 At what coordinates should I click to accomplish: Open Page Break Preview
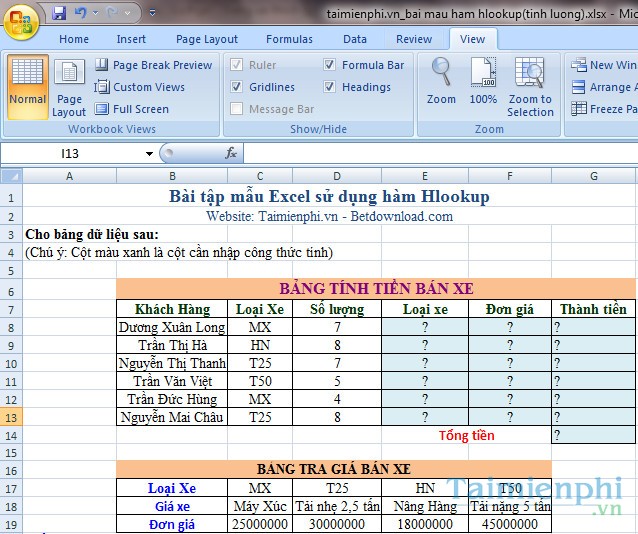(153, 65)
